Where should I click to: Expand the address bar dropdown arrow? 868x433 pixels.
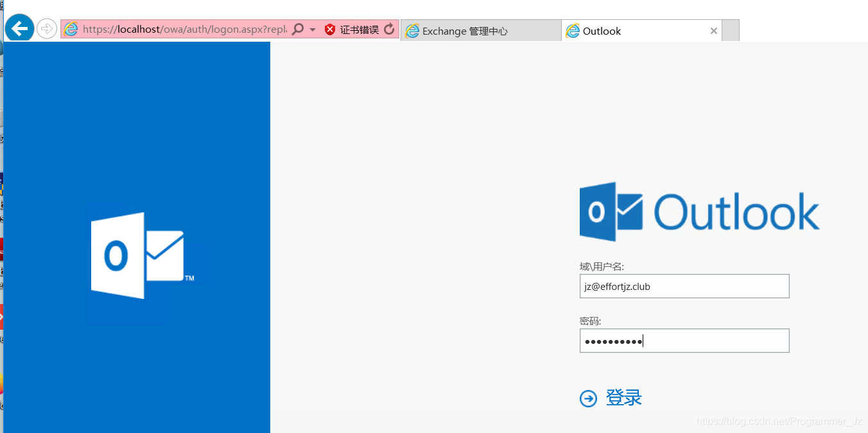(313, 30)
